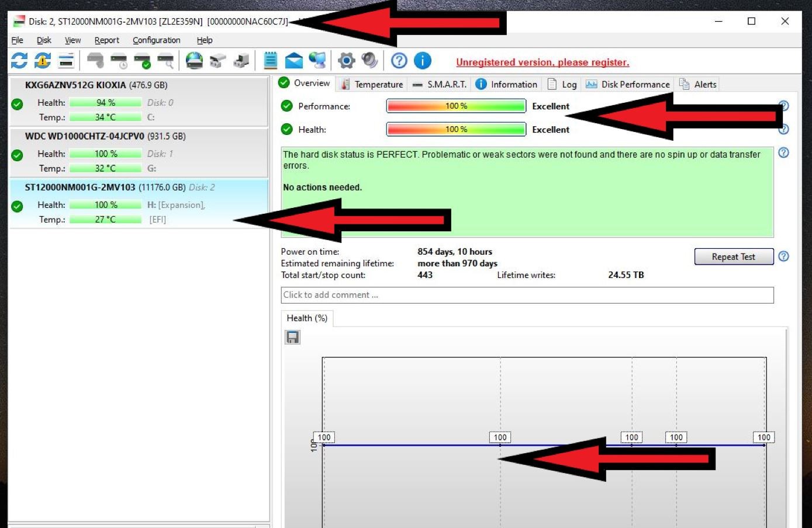Click the drive-and-computer toolbar icon
Image resolution: width=812 pixels, height=528 pixels.
[241, 61]
